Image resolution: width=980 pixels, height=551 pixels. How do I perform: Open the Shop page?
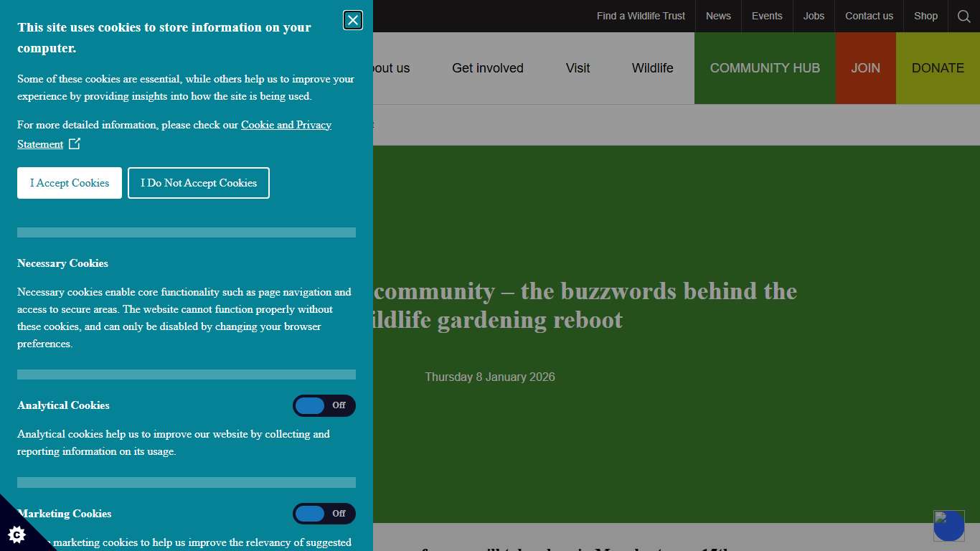pyautogui.click(x=925, y=16)
